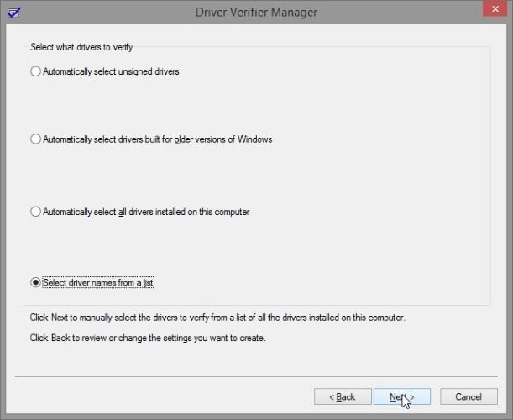
Task: Click the 'Click Back to review' instruction text
Action: pyautogui.click(x=148, y=338)
